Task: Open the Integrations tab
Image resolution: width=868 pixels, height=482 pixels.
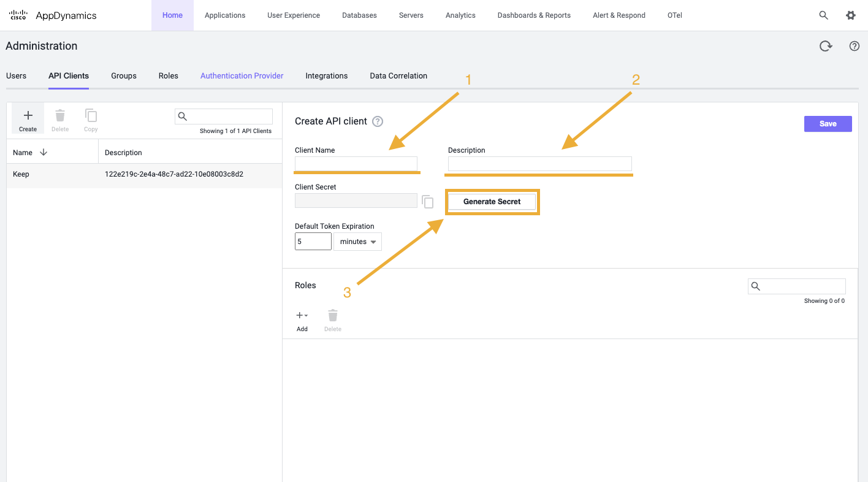Action: click(327, 76)
